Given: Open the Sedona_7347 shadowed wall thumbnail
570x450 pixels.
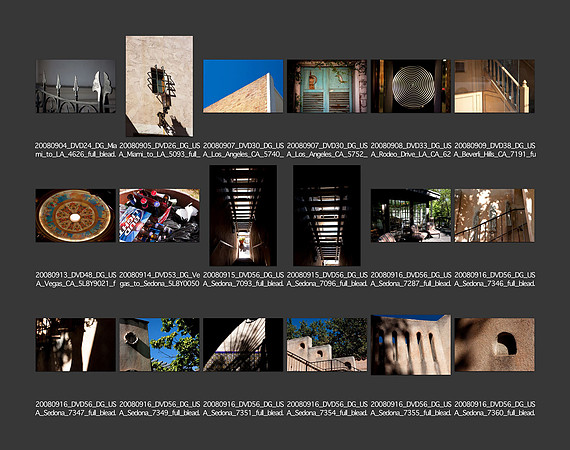Looking at the screenshot, I should (x=76, y=345).
